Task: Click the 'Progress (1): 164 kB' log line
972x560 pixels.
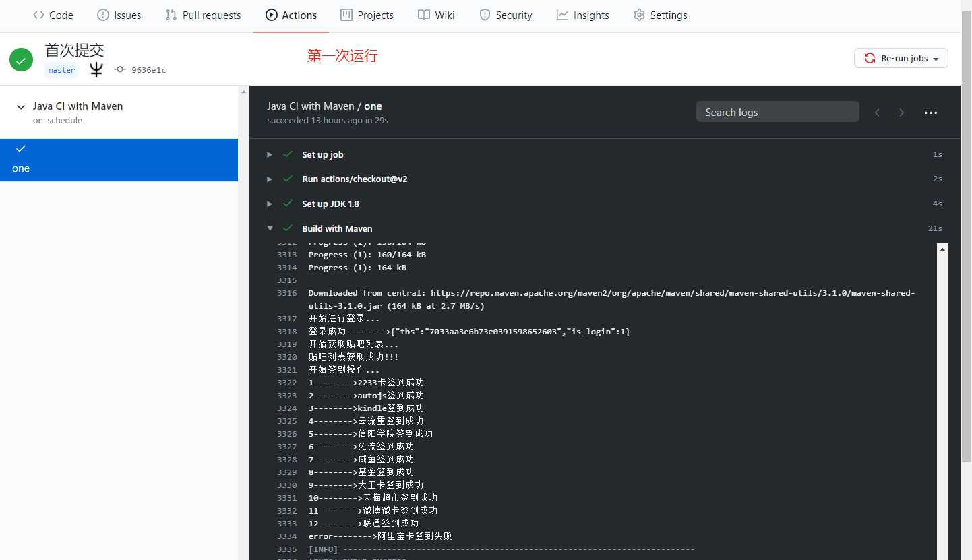Action: pos(357,268)
